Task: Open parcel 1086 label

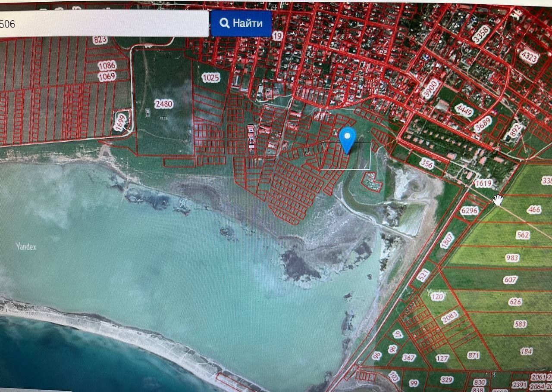Action: pyautogui.click(x=107, y=66)
